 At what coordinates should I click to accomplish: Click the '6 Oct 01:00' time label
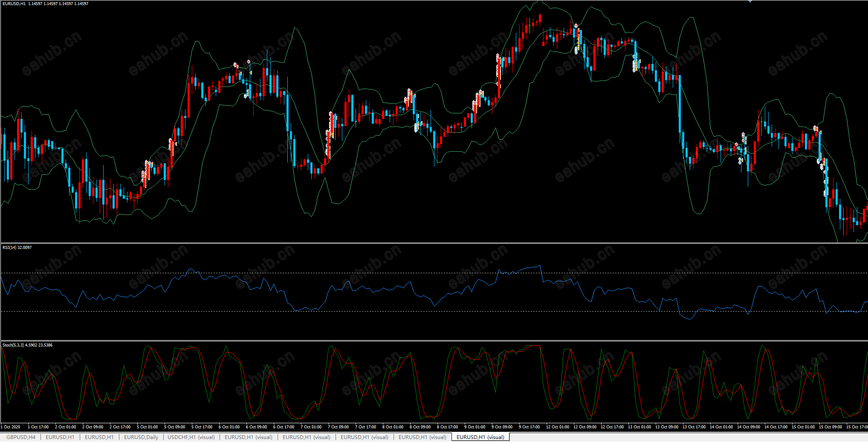click(x=229, y=427)
